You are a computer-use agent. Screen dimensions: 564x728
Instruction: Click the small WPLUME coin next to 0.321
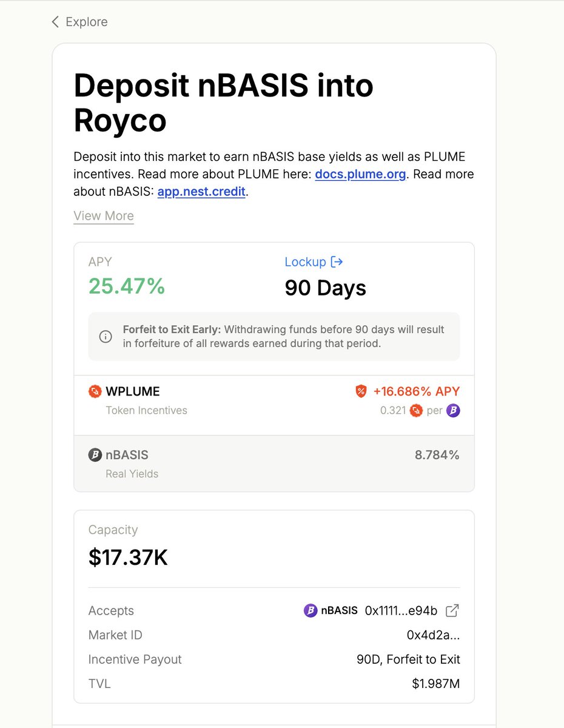pyautogui.click(x=416, y=411)
